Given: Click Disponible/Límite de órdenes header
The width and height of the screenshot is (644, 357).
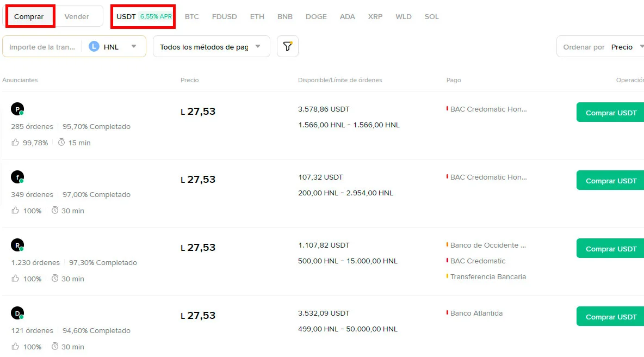Looking at the screenshot, I should (339, 80).
